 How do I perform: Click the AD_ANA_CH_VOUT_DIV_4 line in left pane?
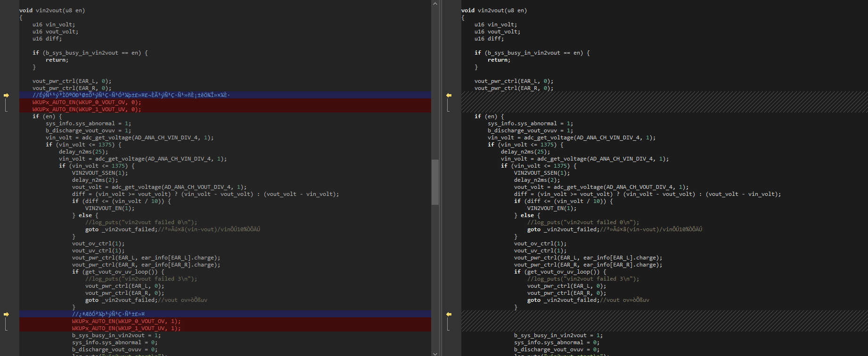[x=159, y=187]
